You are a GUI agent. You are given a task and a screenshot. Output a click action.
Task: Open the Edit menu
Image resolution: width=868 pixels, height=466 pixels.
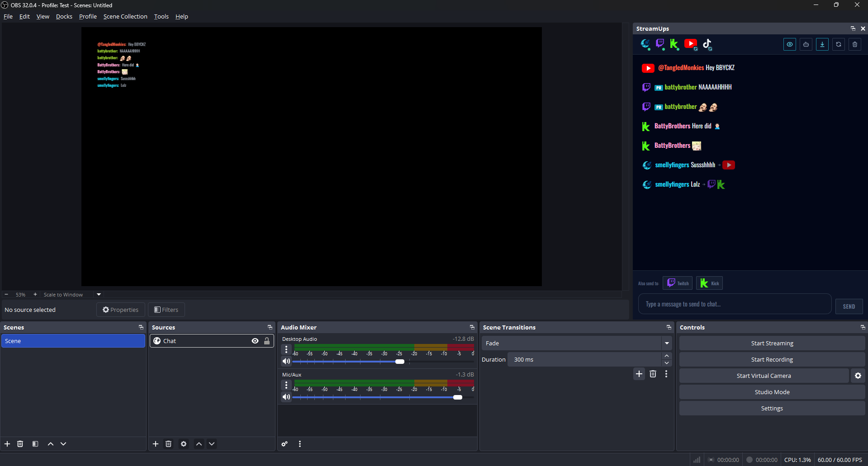24,16
